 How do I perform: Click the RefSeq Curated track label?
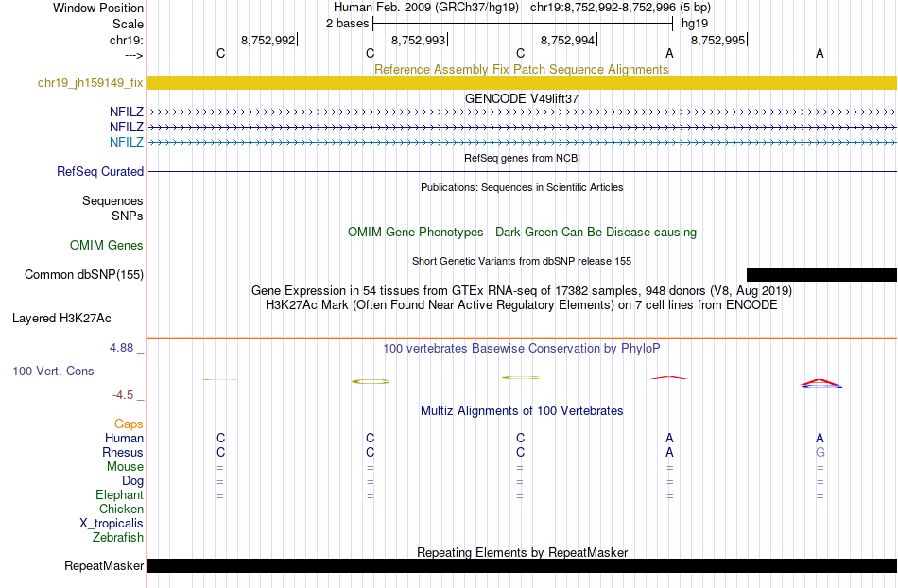pyautogui.click(x=100, y=171)
